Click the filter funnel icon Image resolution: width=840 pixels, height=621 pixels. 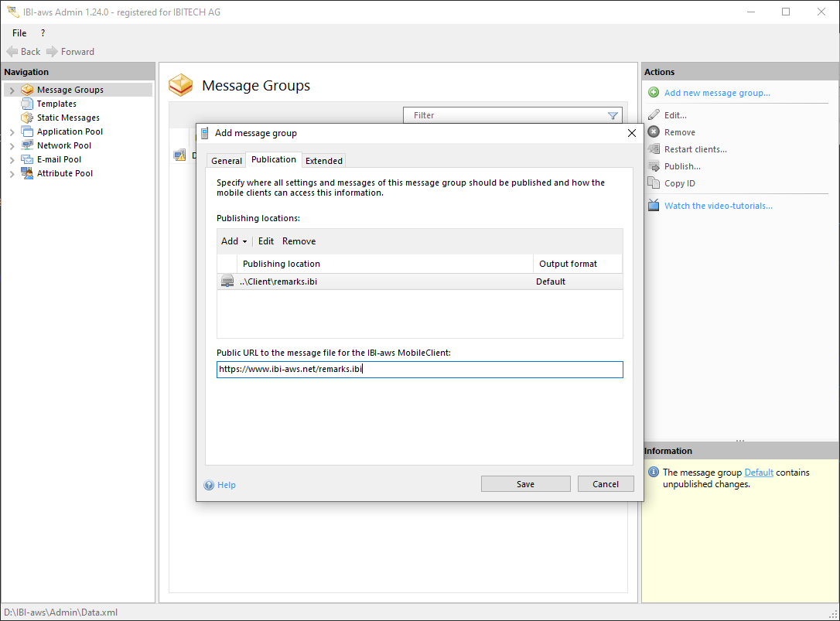point(613,116)
